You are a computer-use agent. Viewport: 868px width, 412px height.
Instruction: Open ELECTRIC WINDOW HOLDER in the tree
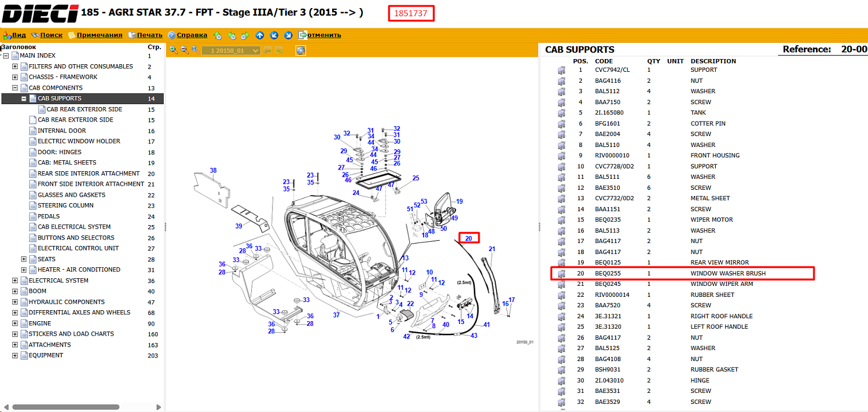point(79,141)
